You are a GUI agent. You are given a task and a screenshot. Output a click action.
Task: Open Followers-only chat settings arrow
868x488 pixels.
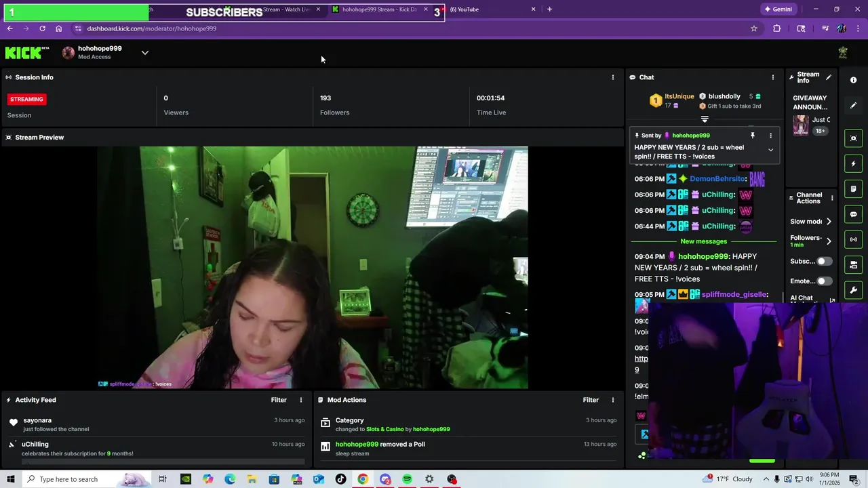tap(829, 241)
